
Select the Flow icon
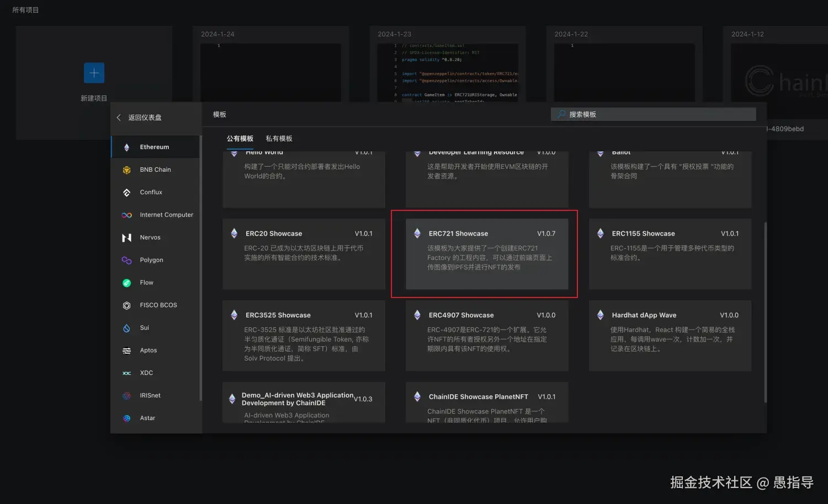[x=126, y=283]
